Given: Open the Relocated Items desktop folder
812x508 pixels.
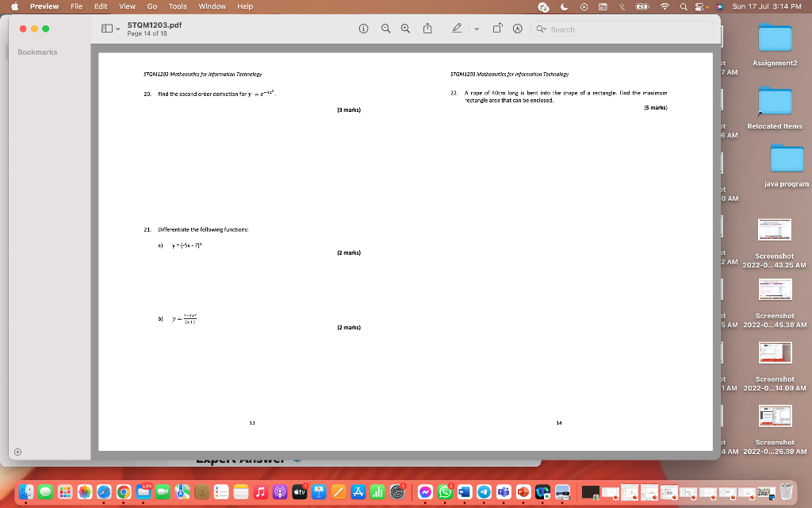Looking at the screenshot, I should [x=775, y=102].
